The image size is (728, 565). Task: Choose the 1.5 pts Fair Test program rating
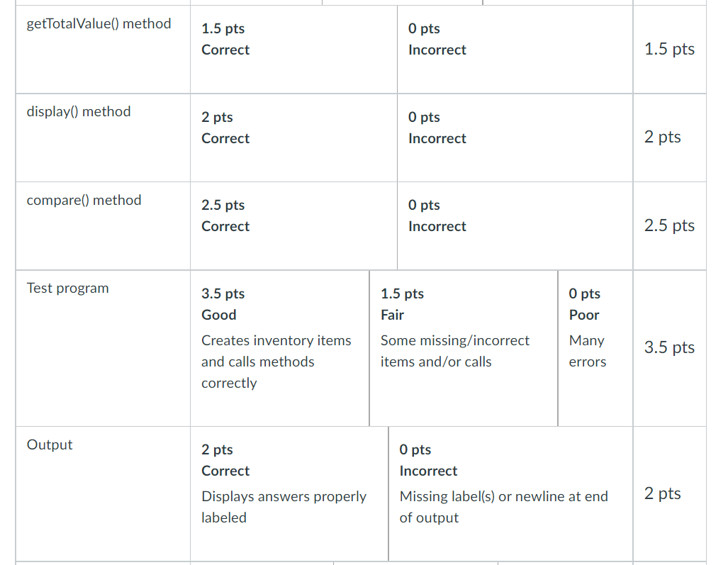tap(464, 348)
